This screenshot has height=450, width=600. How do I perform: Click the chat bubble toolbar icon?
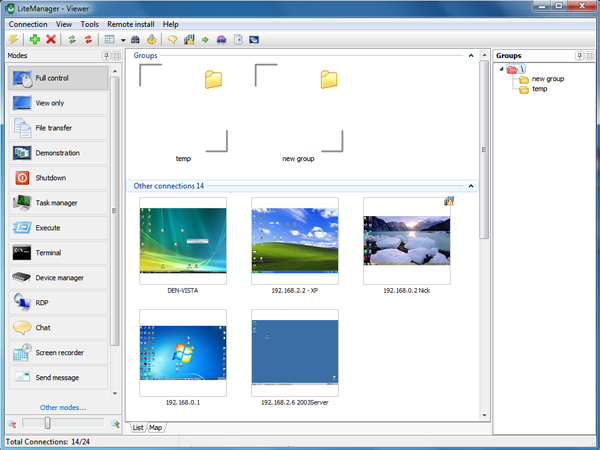point(173,39)
